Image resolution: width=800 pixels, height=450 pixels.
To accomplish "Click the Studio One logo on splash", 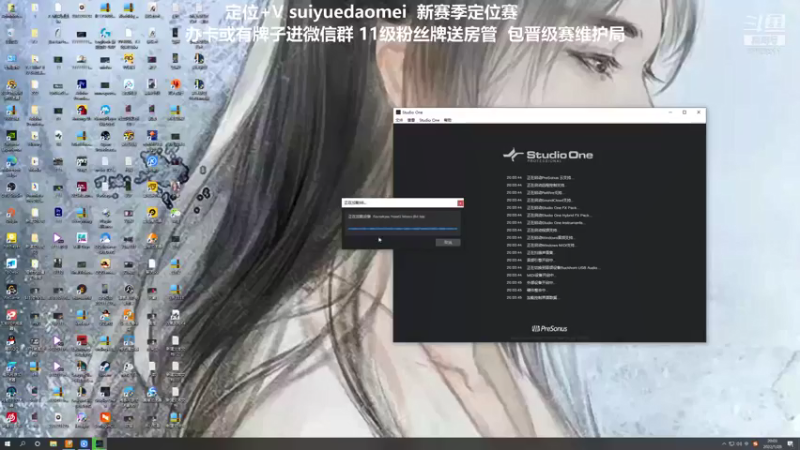I will (x=548, y=155).
